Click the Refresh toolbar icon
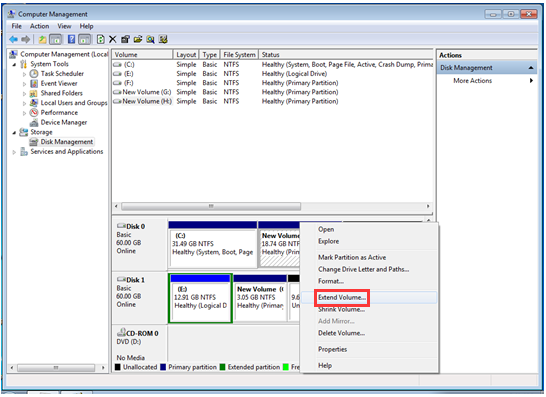 point(100,39)
